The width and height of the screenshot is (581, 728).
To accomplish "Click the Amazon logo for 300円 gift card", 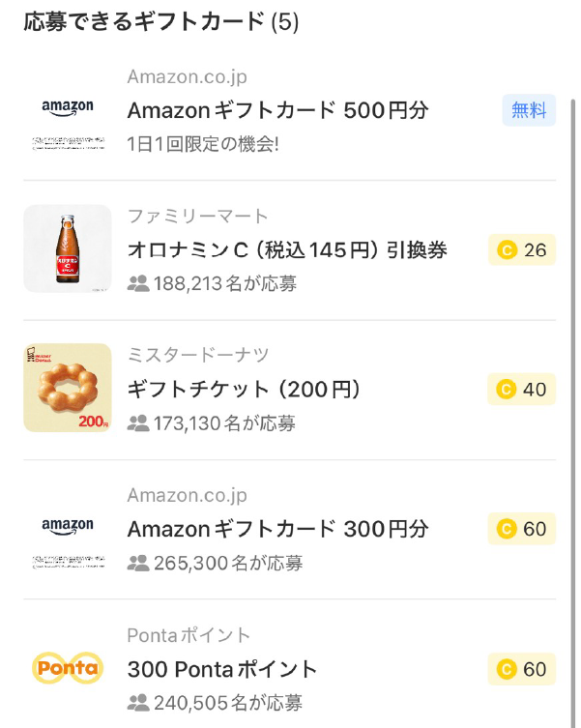I will 68,527.
